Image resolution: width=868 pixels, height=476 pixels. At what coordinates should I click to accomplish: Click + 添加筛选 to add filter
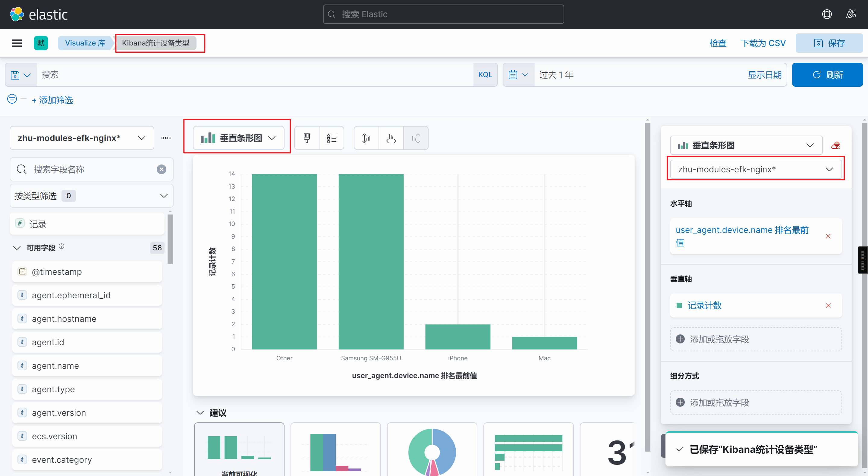point(52,100)
